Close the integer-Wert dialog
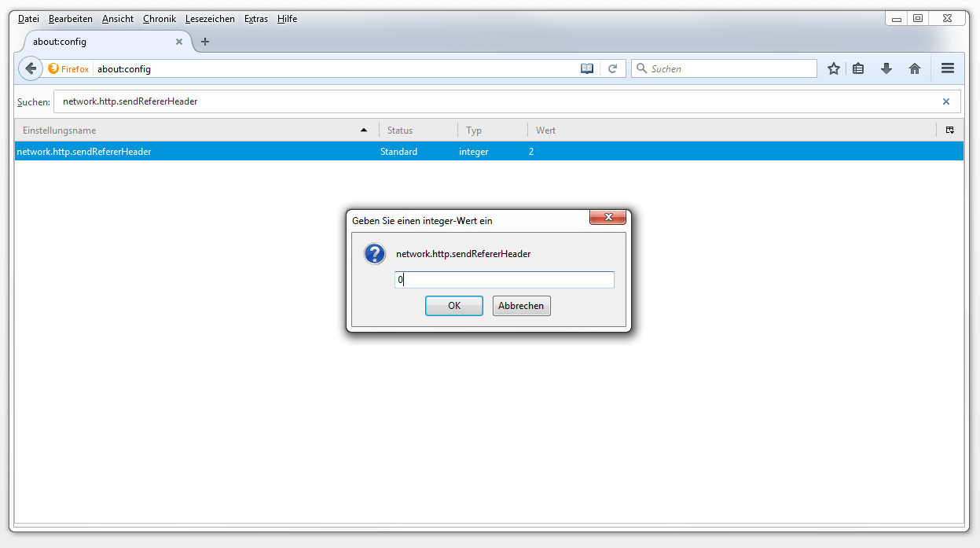Screen dimensions: 980x548 tap(608, 217)
